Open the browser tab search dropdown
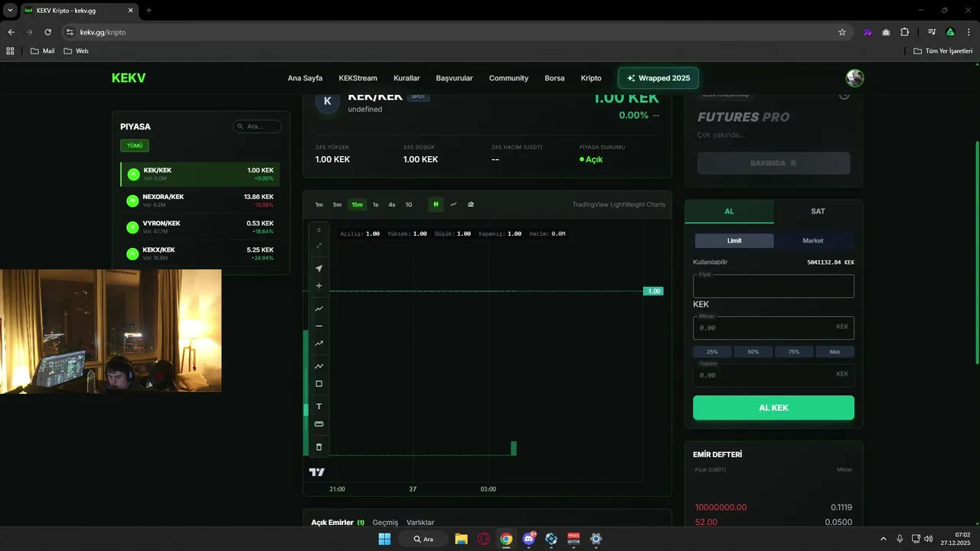980x551 pixels. [x=10, y=10]
